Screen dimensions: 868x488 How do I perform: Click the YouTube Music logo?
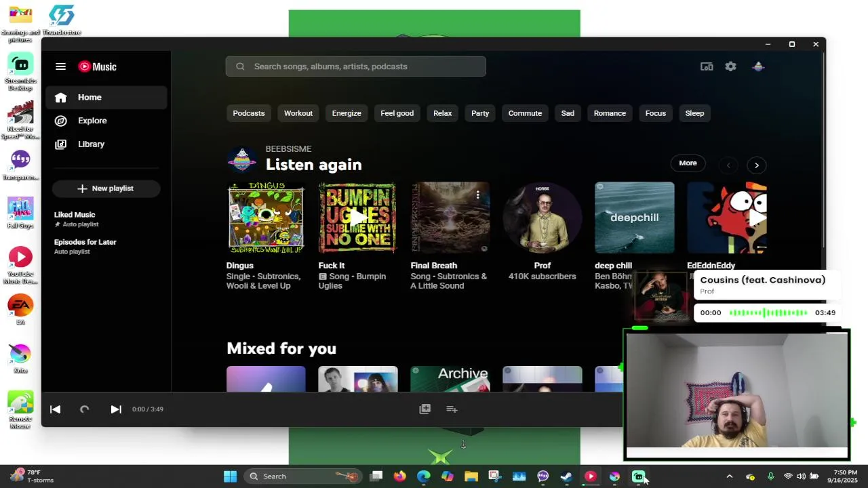pyautogui.click(x=98, y=66)
